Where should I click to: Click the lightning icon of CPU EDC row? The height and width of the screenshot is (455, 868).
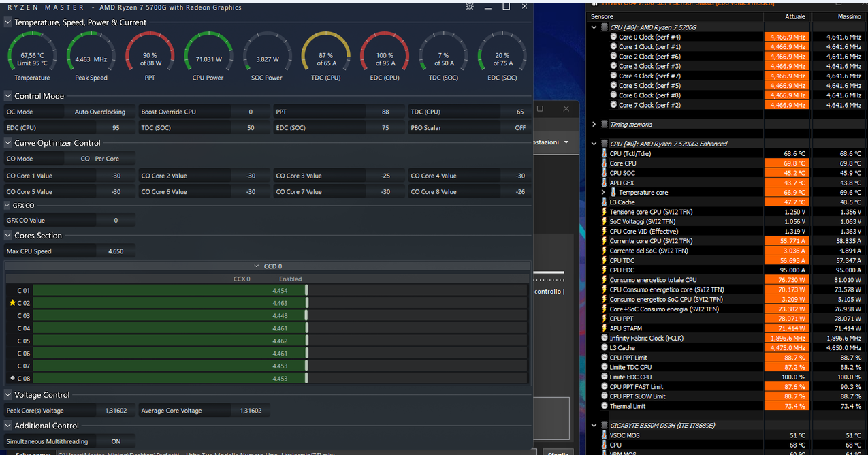coord(604,270)
